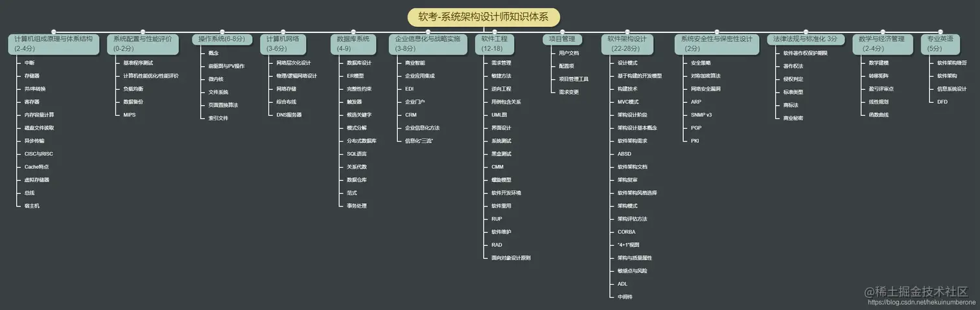The image size is (980, 310).
Task: Select the 软件架构设计 (22-28分) node
Action: pos(627,43)
